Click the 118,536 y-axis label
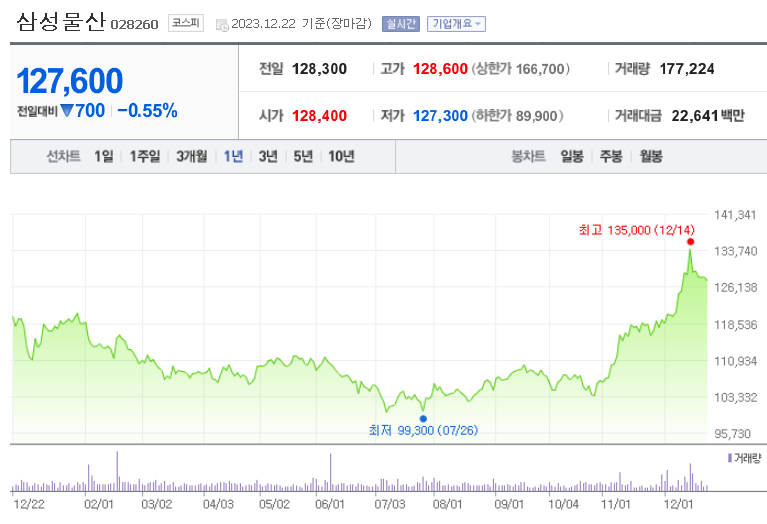767x524 pixels. [735, 325]
